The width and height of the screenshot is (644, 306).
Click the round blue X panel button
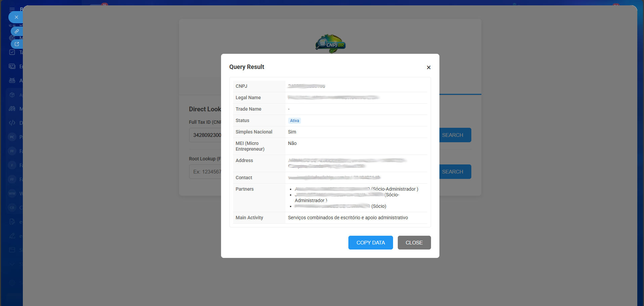[16, 17]
